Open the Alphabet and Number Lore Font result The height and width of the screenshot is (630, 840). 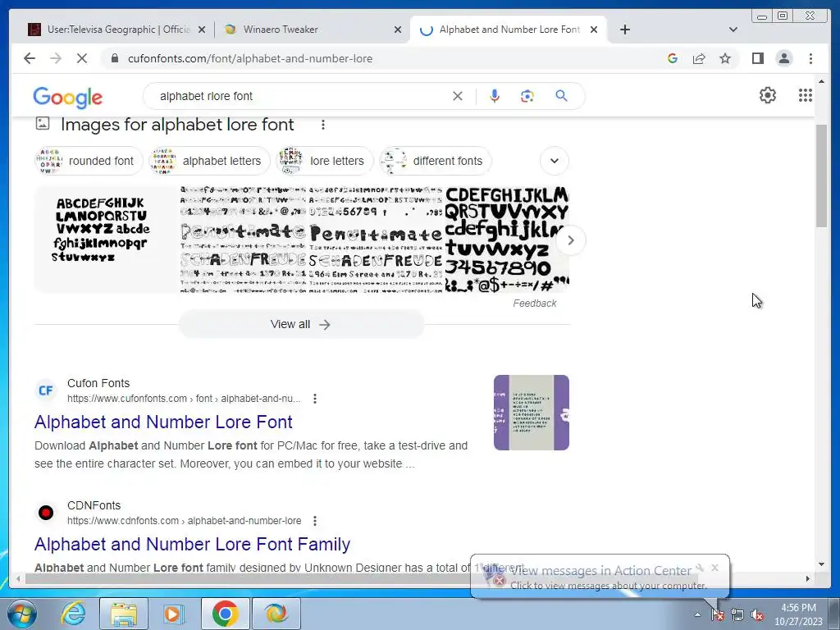(163, 422)
